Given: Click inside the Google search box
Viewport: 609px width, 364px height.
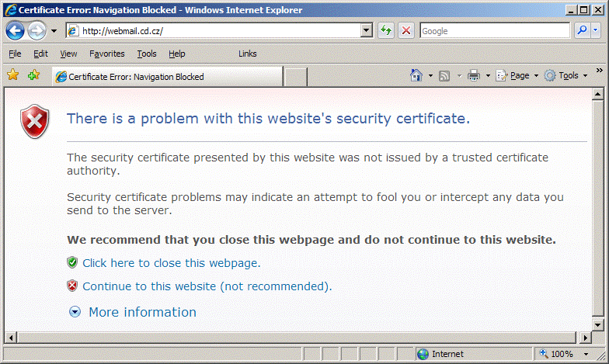Looking at the screenshot, I should 493,31.
